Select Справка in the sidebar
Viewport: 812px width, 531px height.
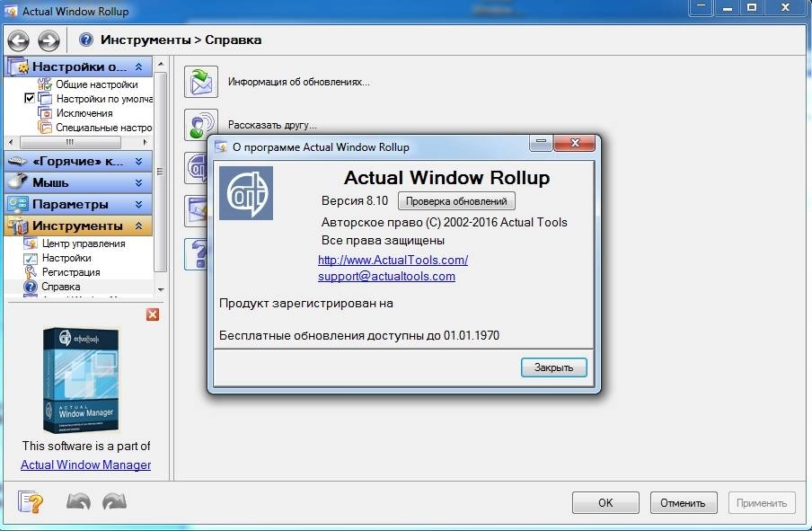60,287
